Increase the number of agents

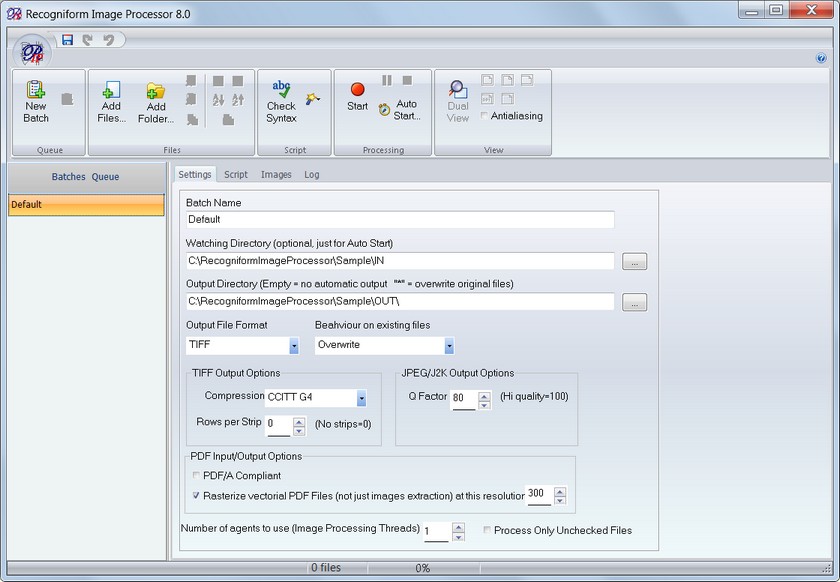(x=458, y=527)
